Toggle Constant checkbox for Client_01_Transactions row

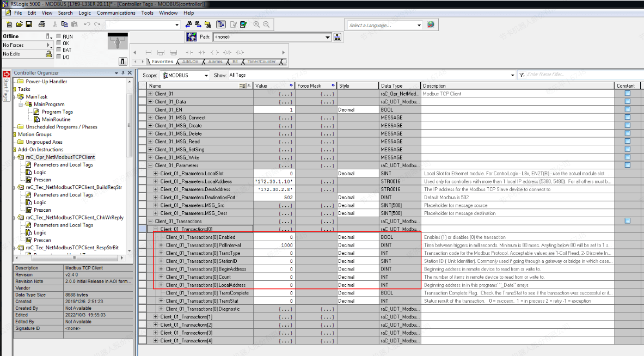click(627, 221)
